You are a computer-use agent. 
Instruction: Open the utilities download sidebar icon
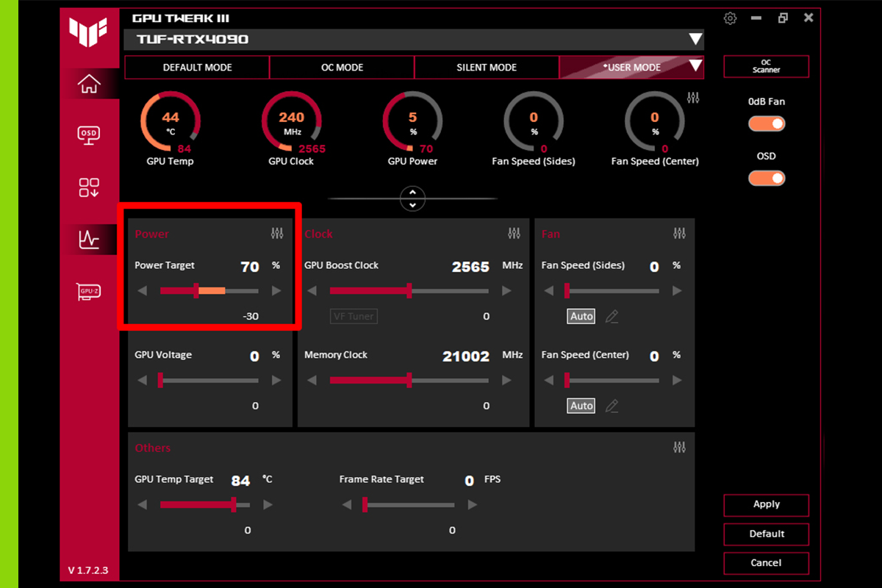coord(89,187)
